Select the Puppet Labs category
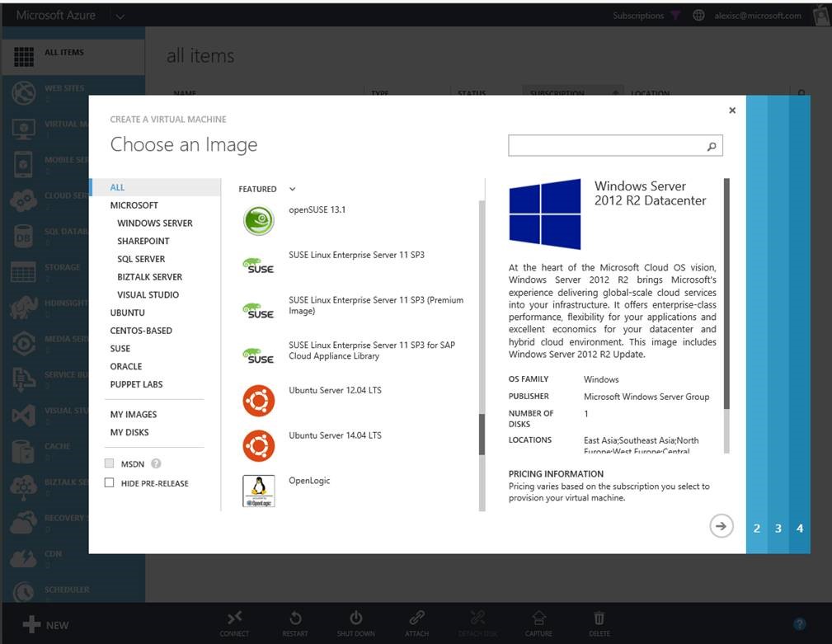This screenshot has height=644, width=832. tap(136, 384)
